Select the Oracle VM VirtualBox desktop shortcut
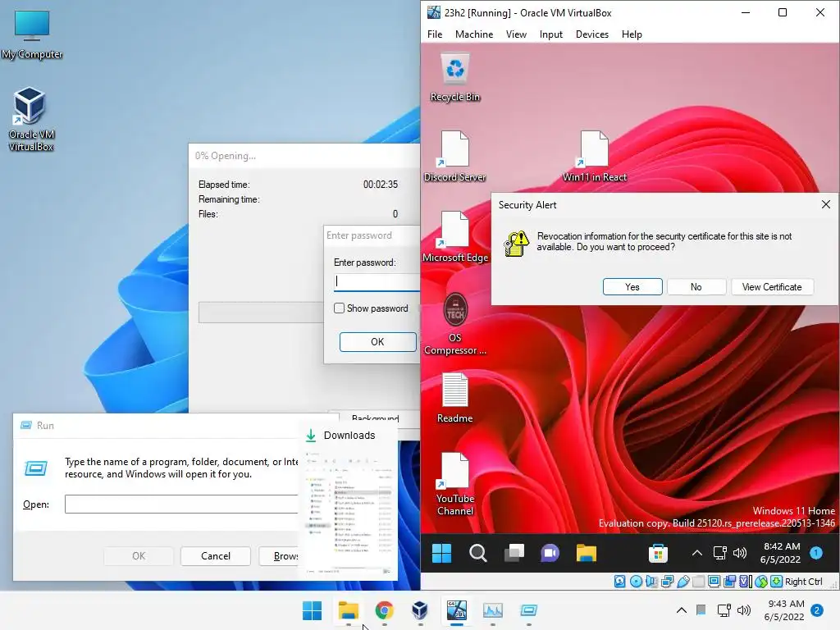840x630 pixels. click(x=30, y=119)
